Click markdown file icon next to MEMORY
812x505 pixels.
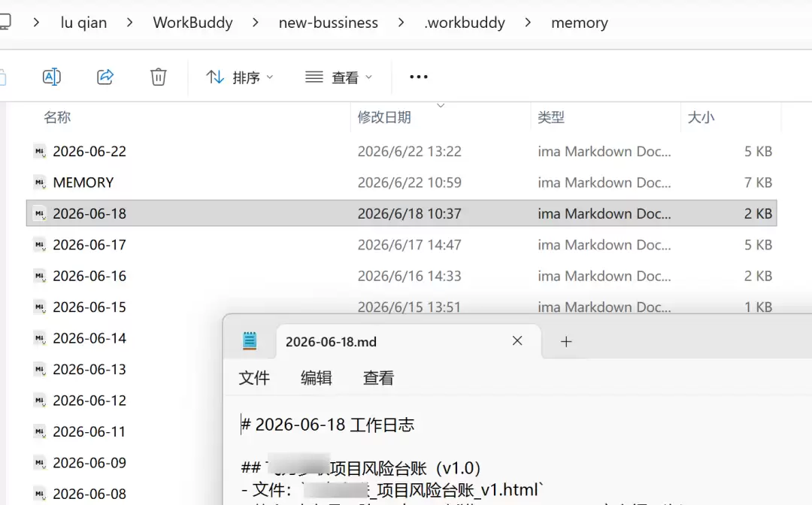tap(40, 183)
